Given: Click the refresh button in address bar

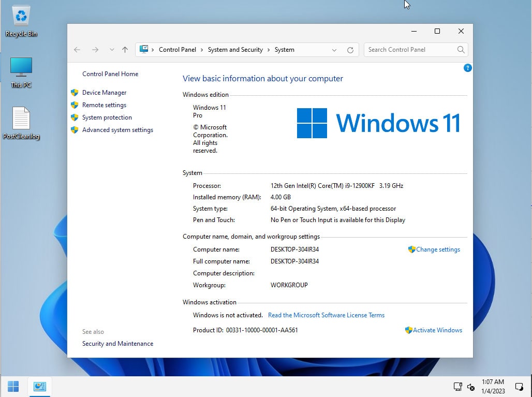Looking at the screenshot, I should coord(350,50).
